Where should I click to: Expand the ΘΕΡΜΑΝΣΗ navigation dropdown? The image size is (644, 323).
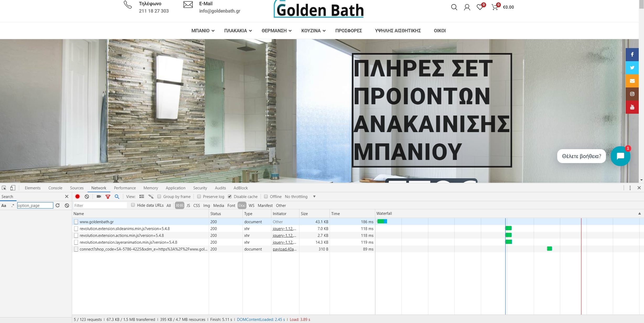click(x=276, y=31)
